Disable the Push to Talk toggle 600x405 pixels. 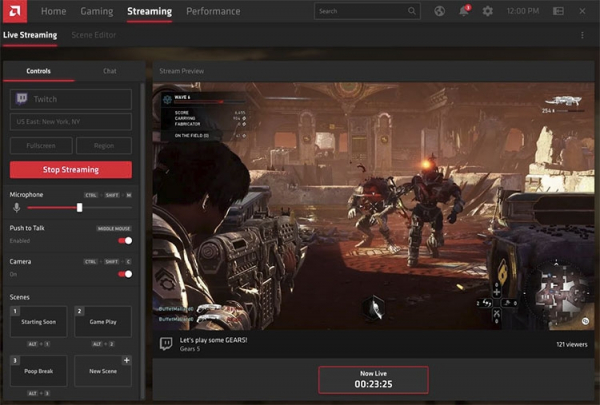125,240
